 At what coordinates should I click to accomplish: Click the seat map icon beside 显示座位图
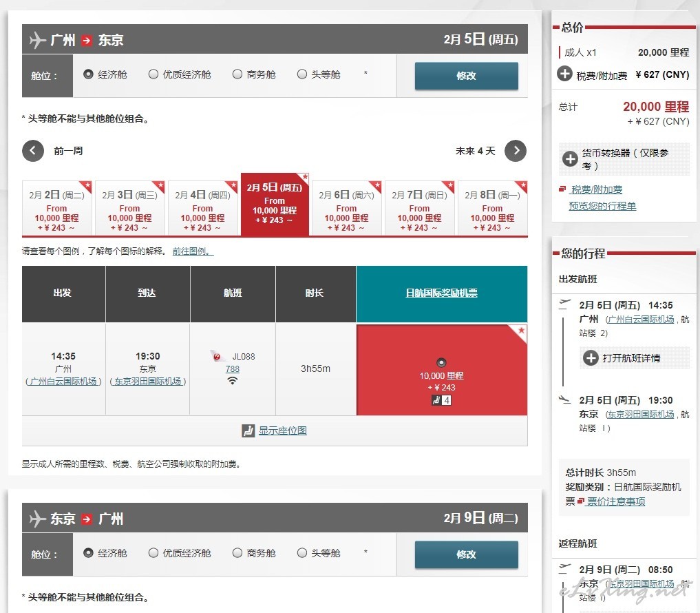pyautogui.click(x=248, y=430)
